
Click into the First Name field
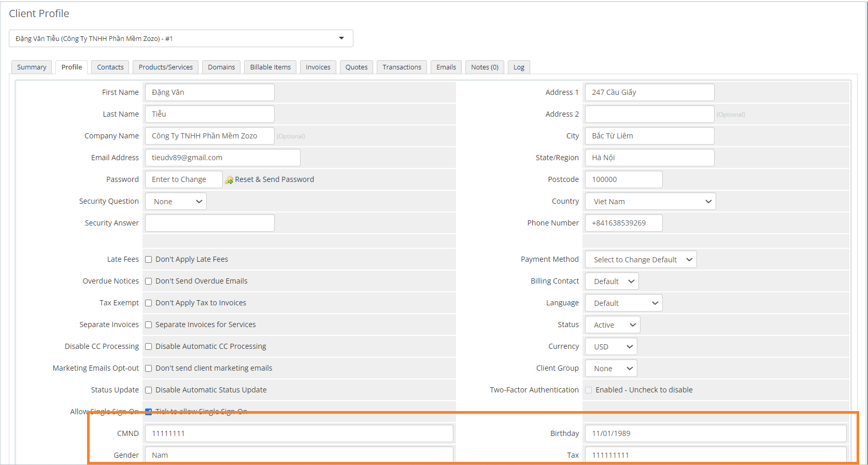209,92
